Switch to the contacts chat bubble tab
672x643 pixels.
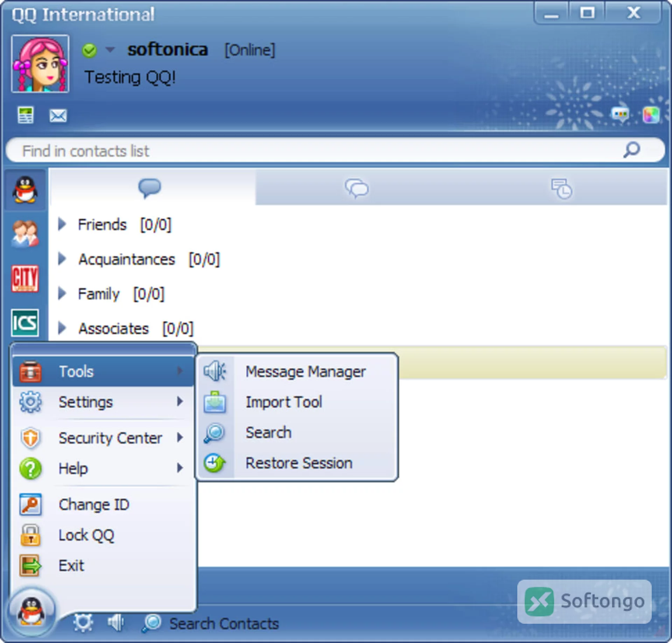[150, 188]
